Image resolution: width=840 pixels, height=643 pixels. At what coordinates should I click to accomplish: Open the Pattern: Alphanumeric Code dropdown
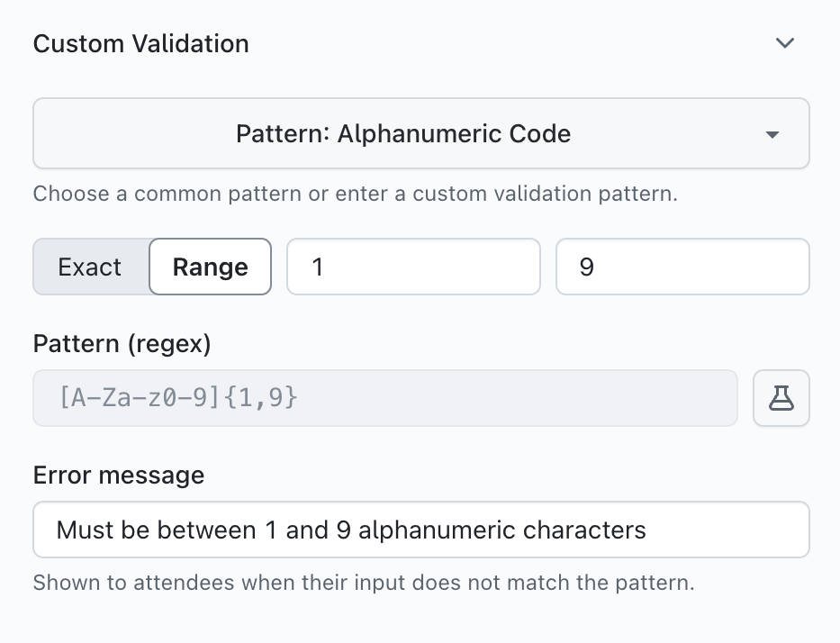pos(420,134)
